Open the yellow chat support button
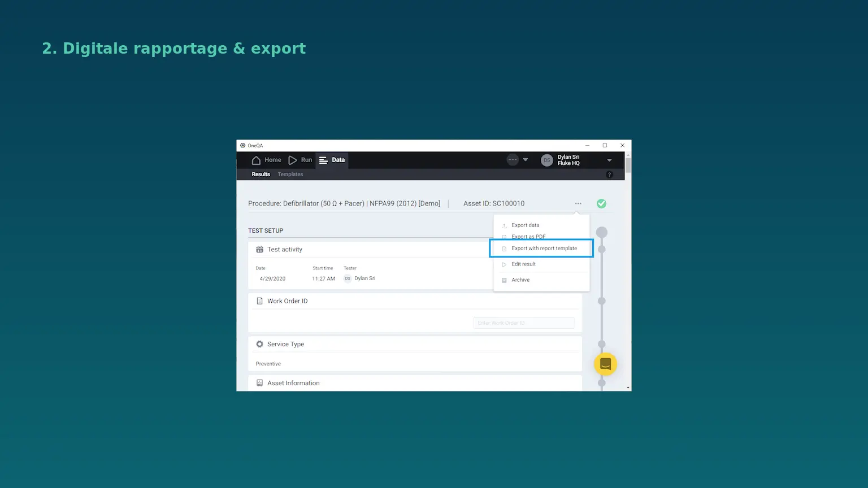Viewport: 868px width, 488px height. 605,364
